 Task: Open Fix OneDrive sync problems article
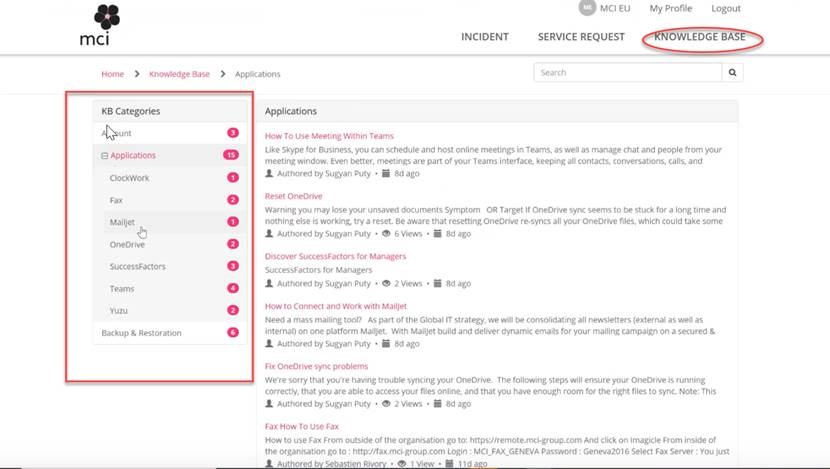[316, 366]
